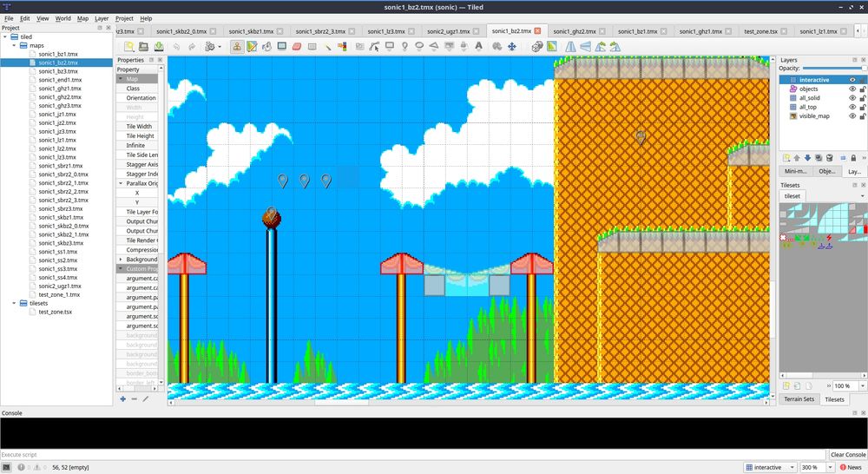Hide the all_top layer with eye icon
This screenshot has width=868, height=474.
coord(852,107)
